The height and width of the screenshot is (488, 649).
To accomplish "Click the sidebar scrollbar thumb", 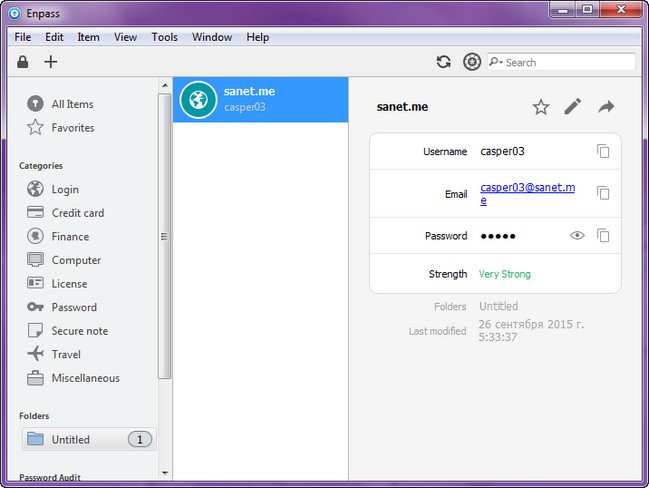I will coord(164,236).
